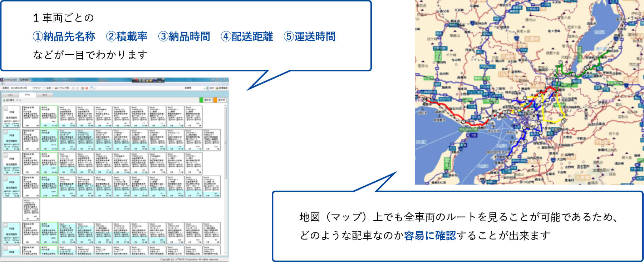Click the home icon in the toolbar
The width and height of the screenshot is (644, 262).
point(82,88)
